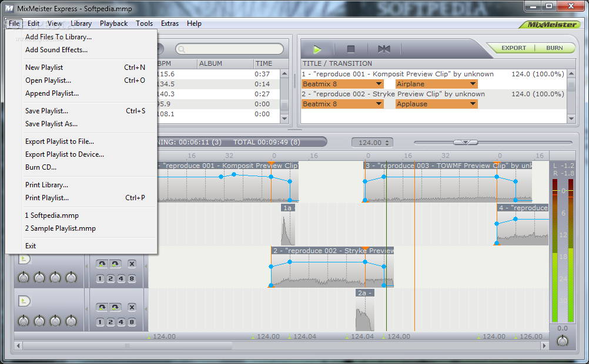Select beat length 2 on the 2a track
The height and width of the screenshot is (364, 589).
click(x=111, y=322)
